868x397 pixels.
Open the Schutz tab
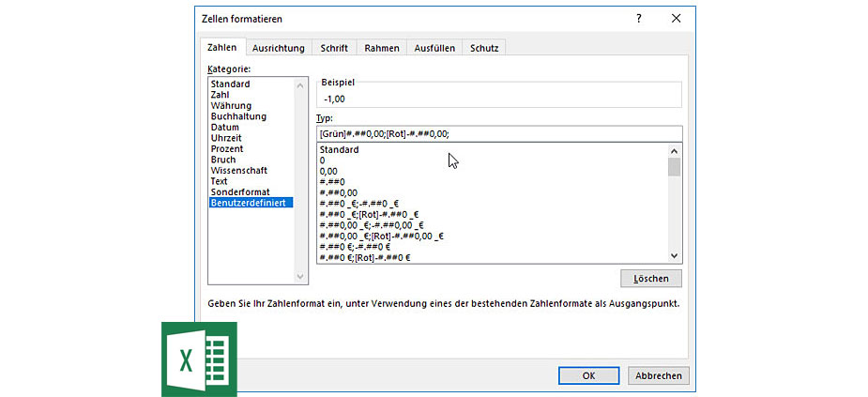pos(484,48)
